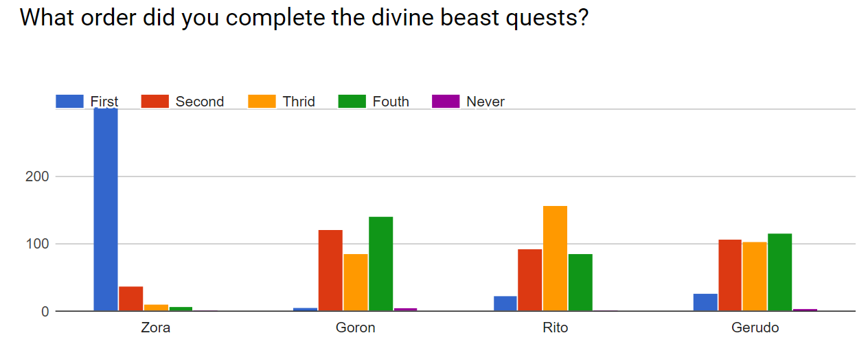The image size is (868, 344).
Task: Click the green Fouth bar for Goron
Action: pyautogui.click(x=380, y=264)
